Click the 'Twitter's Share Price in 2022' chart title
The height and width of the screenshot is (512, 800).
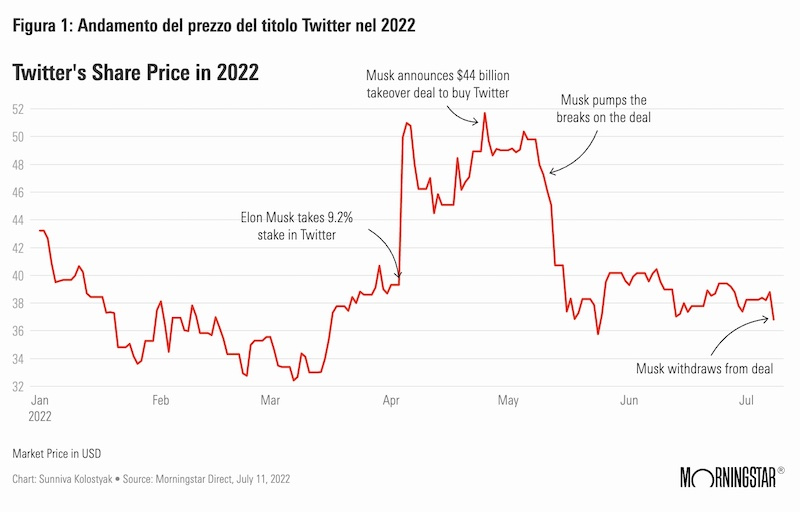point(135,72)
